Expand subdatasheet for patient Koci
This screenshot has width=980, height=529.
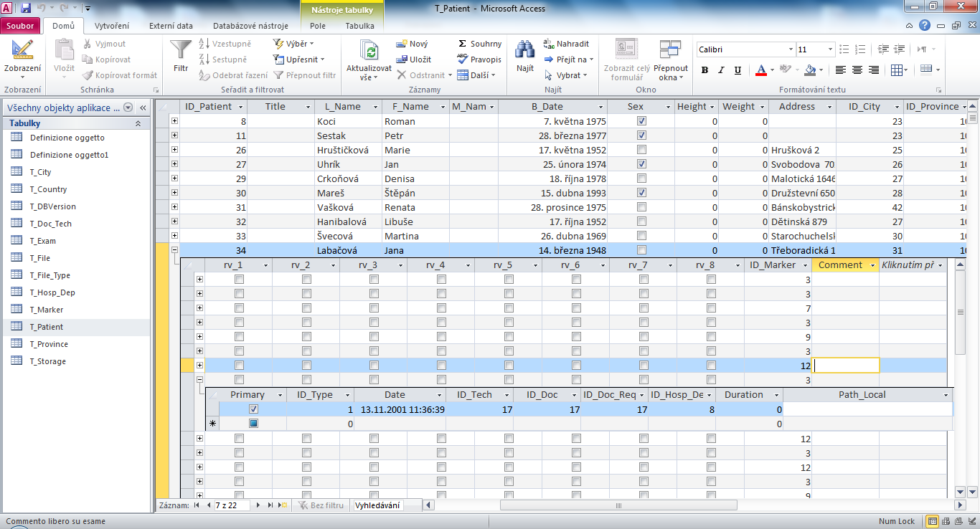click(x=174, y=121)
